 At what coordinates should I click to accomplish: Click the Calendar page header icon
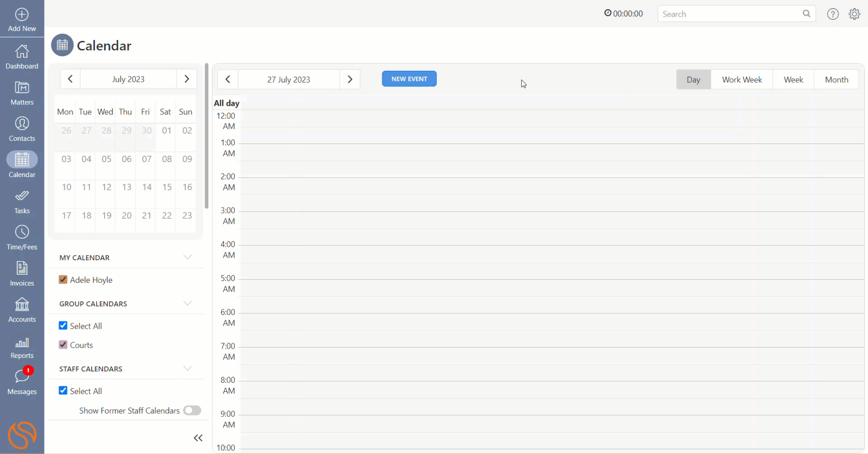tap(62, 45)
